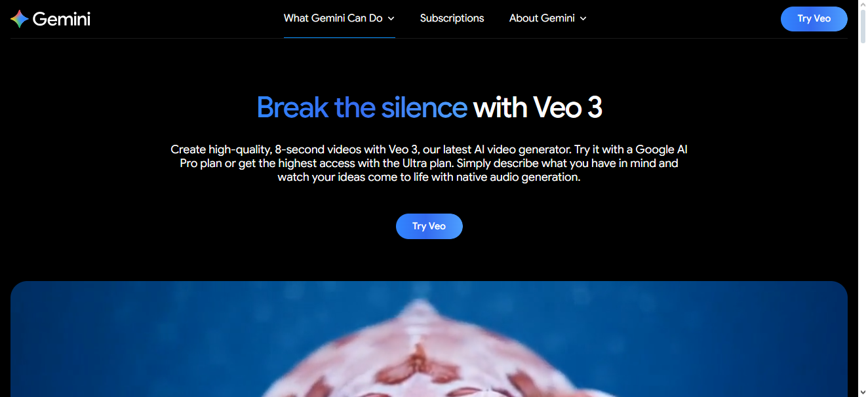Click the Try Veo button in header
Viewport: 868px width, 397px height.
click(814, 18)
